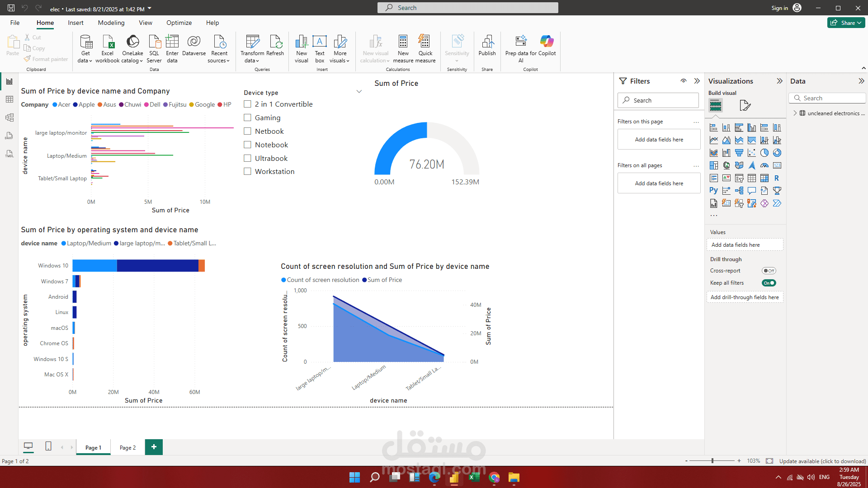Check the Notebook device type
Screen dimensions: 868x488
click(247, 145)
